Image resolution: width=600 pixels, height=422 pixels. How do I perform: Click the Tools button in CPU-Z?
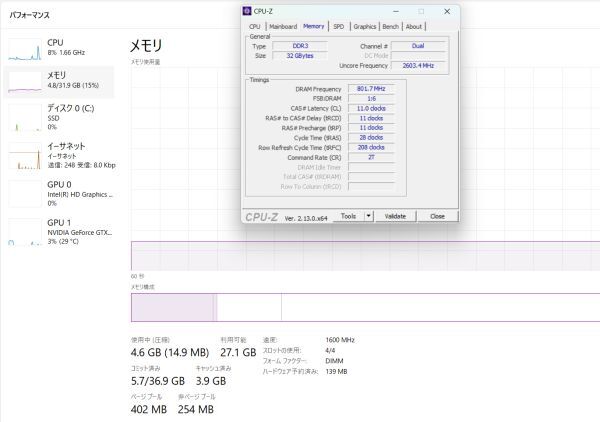(x=348, y=216)
